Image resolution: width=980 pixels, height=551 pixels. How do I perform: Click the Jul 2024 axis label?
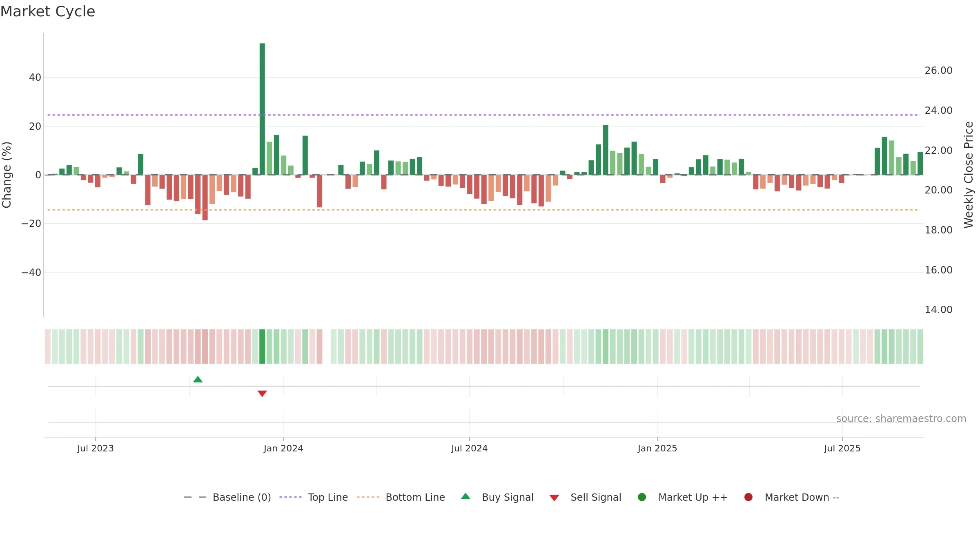(470, 448)
